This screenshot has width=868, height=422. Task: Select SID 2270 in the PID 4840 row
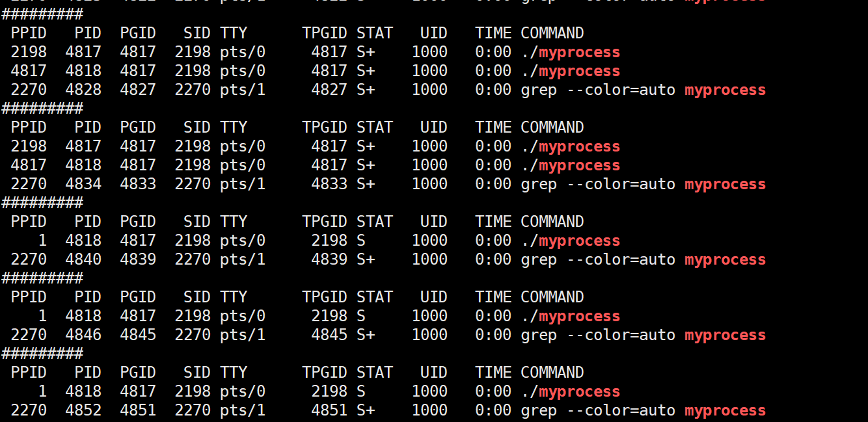pyautogui.click(x=193, y=259)
